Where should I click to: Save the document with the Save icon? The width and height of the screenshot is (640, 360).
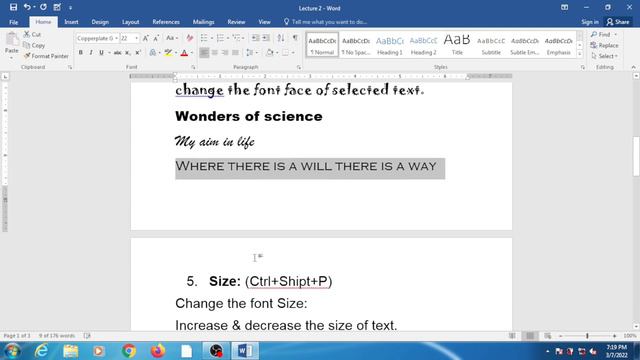[13, 7]
